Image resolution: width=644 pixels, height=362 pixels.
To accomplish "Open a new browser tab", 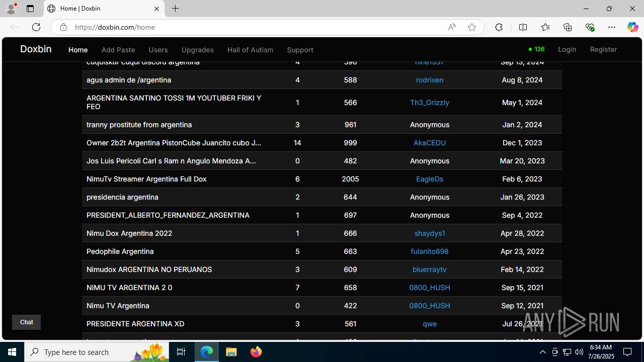I will 175,9.
